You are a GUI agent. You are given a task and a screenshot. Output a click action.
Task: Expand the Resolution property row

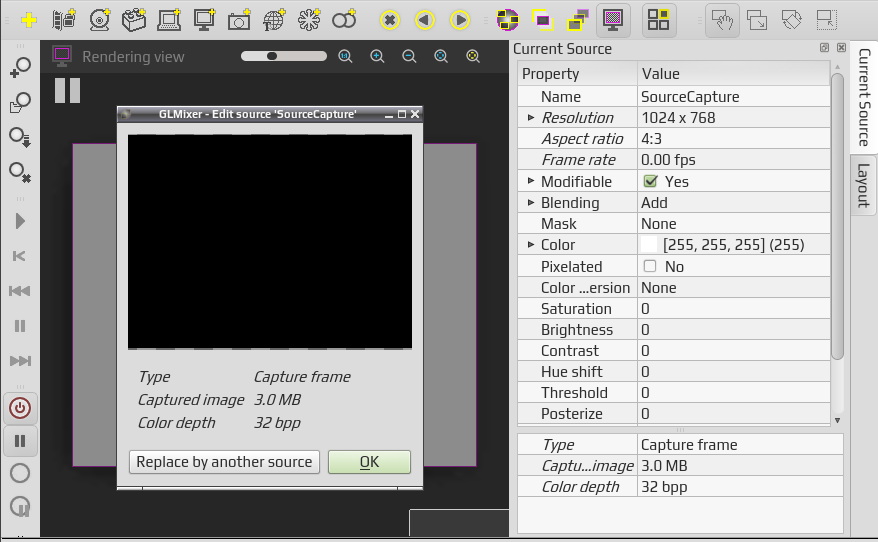pos(531,118)
